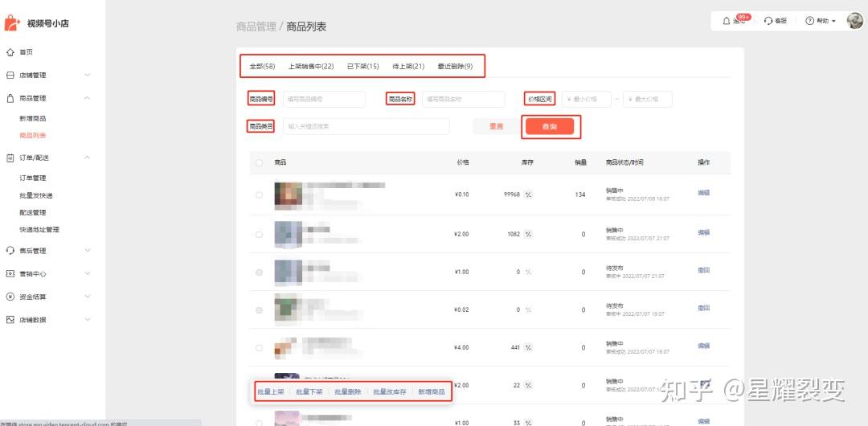The width and height of the screenshot is (868, 426).
Task: Expand the 营销中心 chevron
Action: 88,273
